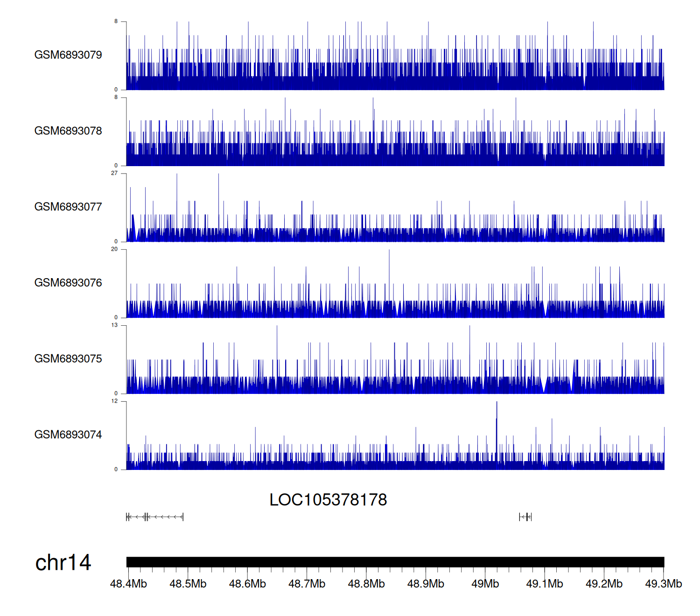Select the GSM6893074 track name
The width and height of the screenshot is (700, 616).
tap(68, 435)
